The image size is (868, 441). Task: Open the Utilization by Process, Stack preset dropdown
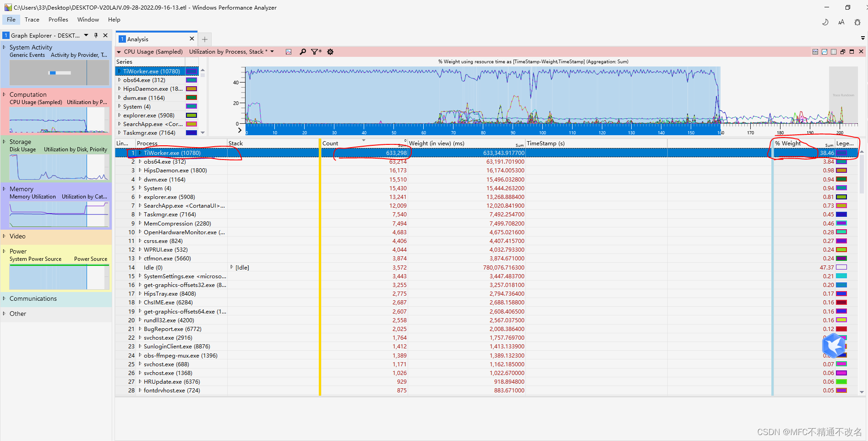click(x=272, y=52)
